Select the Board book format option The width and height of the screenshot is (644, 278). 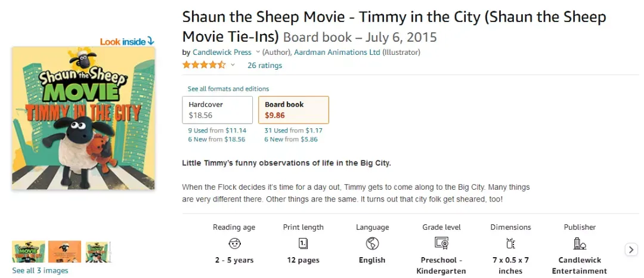click(293, 110)
